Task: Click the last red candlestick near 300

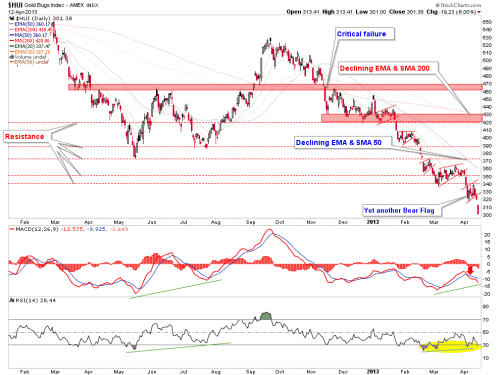Action: click(478, 209)
